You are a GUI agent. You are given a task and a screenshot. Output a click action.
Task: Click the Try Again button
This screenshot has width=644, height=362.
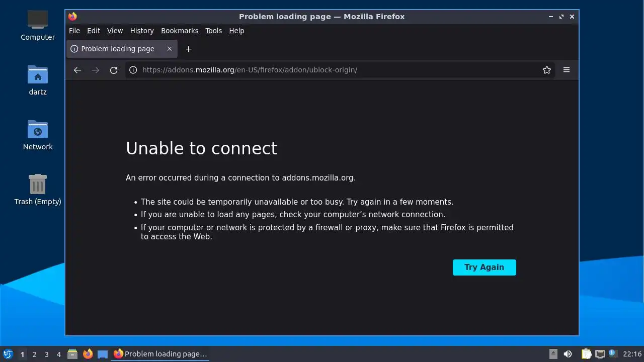pos(485,267)
